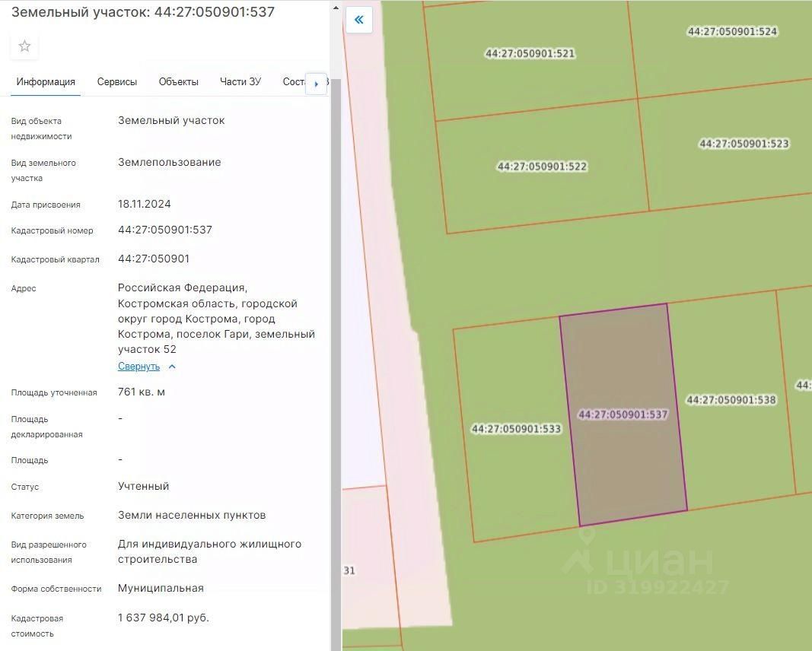The width and height of the screenshot is (812, 651).
Task: Click the label Форма собственности
Action: 56,589
